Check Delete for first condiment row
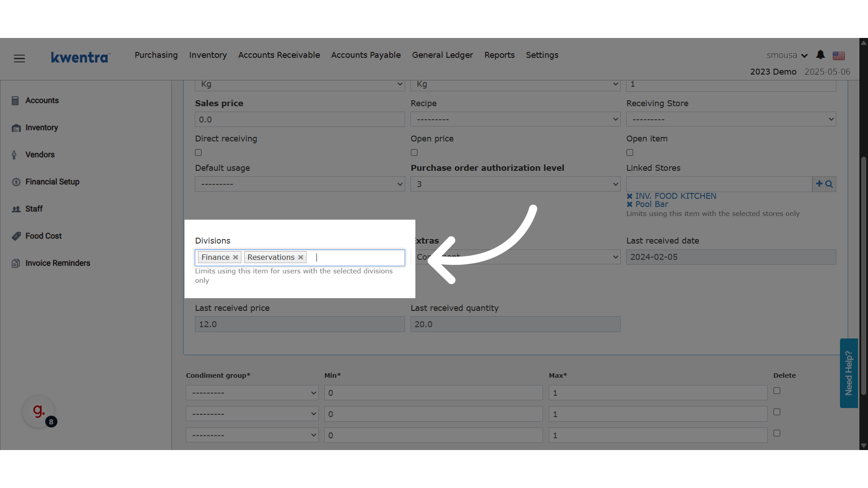The height and width of the screenshot is (488, 868). (777, 391)
